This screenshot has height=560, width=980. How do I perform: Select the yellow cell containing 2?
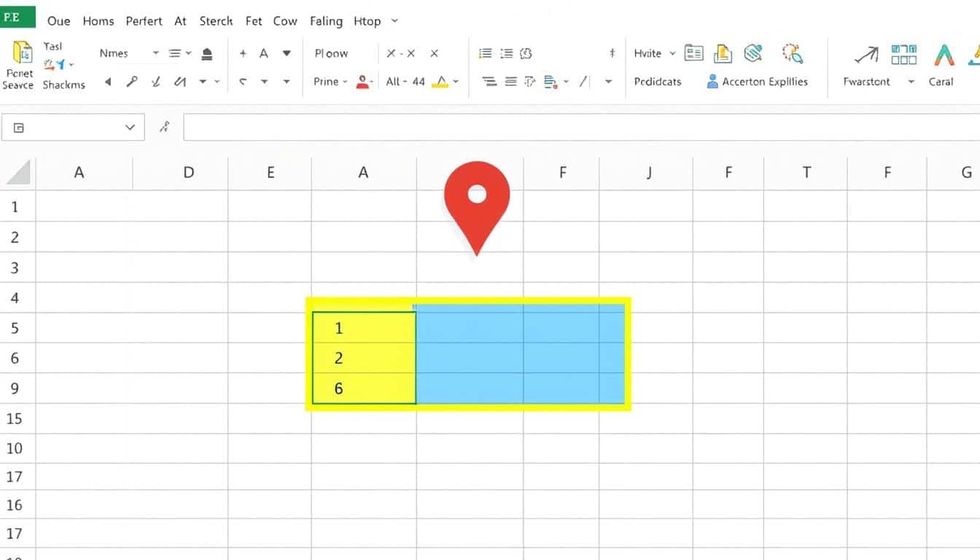coord(364,358)
